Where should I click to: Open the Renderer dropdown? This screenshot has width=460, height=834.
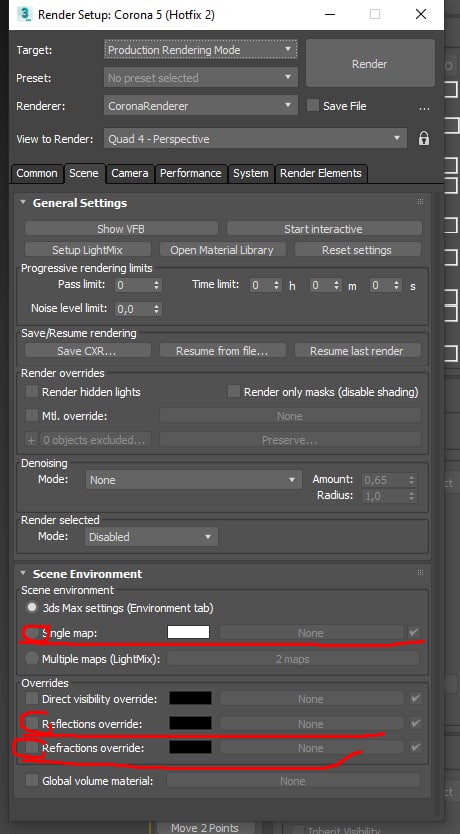coord(200,106)
